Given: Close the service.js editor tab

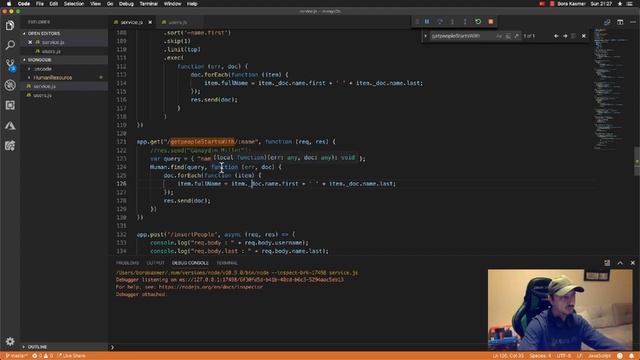Looking at the screenshot, I should [x=150, y=22].
